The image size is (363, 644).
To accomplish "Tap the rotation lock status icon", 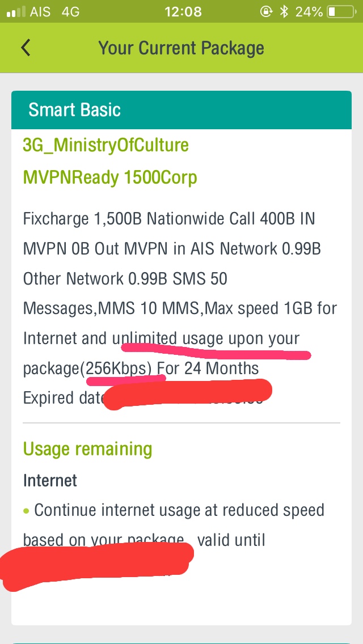I will [265, 11].
